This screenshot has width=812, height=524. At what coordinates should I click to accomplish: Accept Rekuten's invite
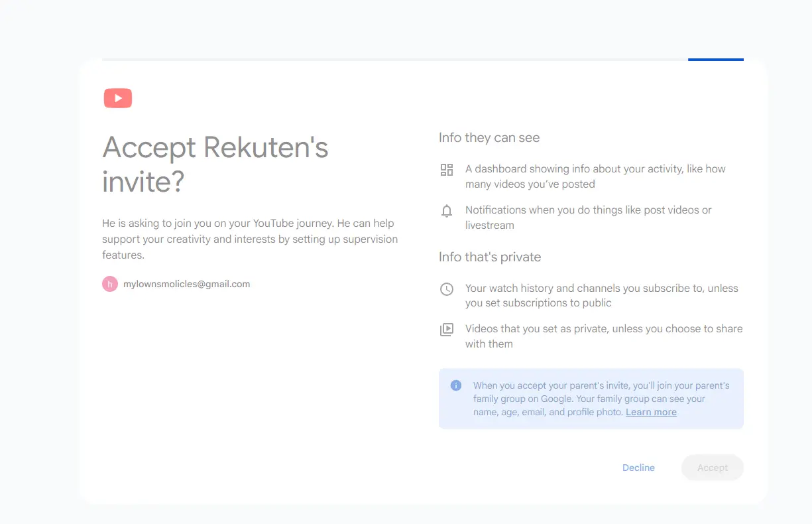(x=713, y=468)
